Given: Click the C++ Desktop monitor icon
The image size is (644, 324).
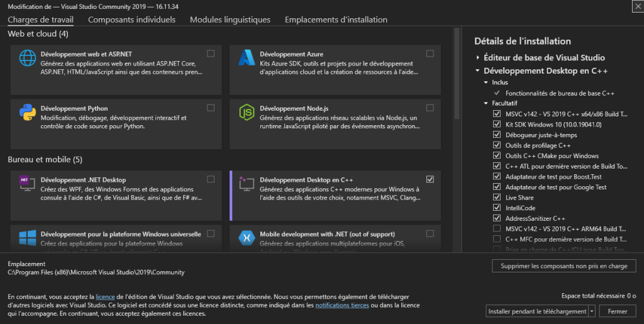Looking at the screenshot, I should pos(247,184).
